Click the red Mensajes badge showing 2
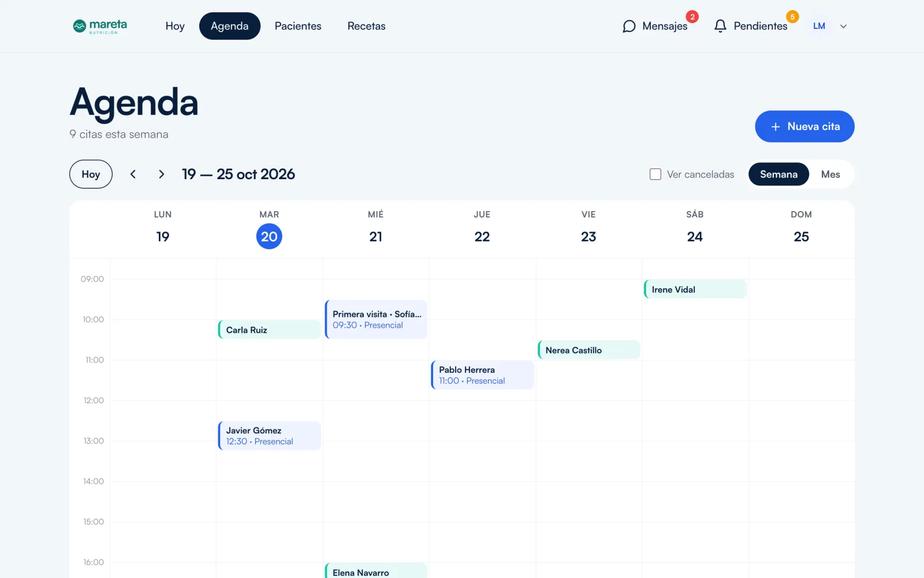This screenshot has height=578, width=924. (692, 17)
